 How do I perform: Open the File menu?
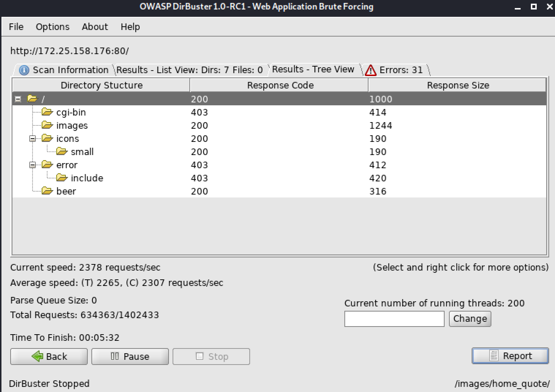tap(16, 27)
